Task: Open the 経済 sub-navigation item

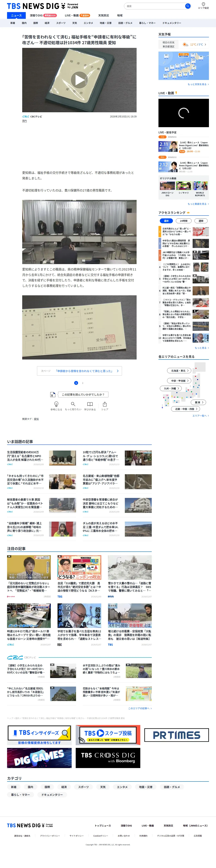Action: [47, 23]
